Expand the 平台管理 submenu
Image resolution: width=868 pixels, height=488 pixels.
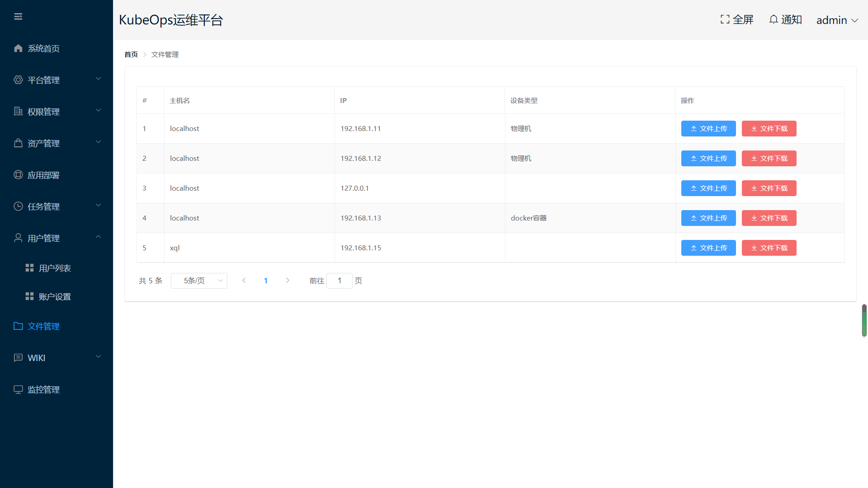pyautogui.click(x=98, y=79)
